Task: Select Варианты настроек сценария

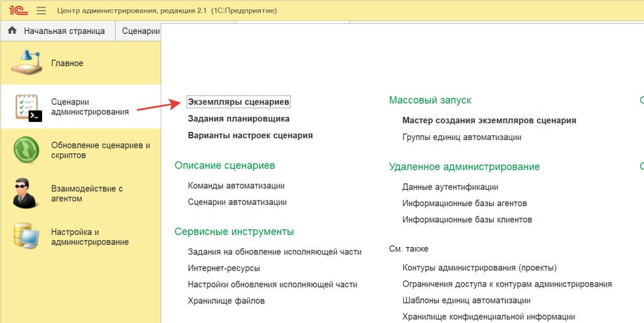Action: [x=250, y=135]
